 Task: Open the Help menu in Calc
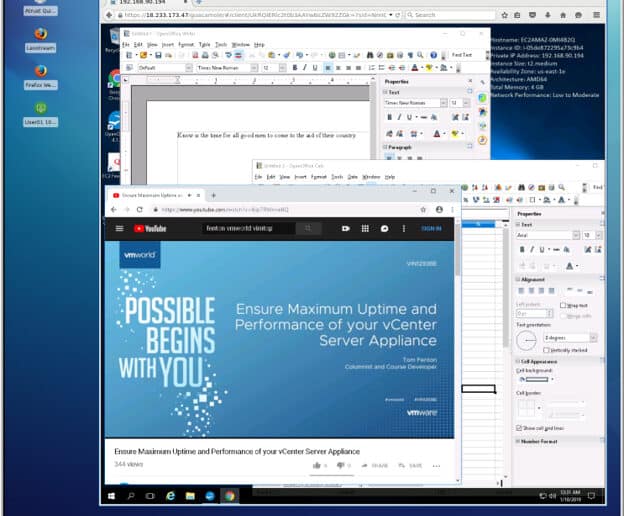(390, 177)
